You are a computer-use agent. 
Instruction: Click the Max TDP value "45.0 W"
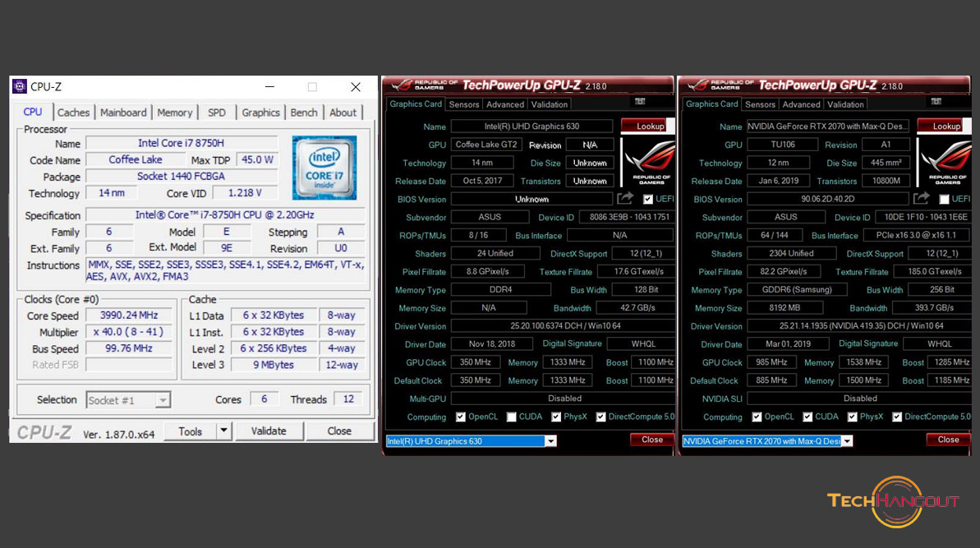[257, 160]
